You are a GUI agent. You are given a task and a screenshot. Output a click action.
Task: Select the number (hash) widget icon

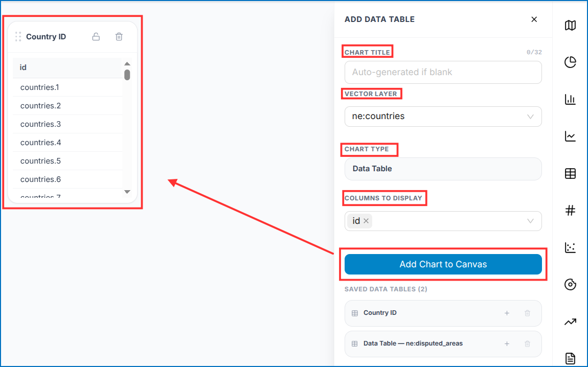tap(570, 210)
